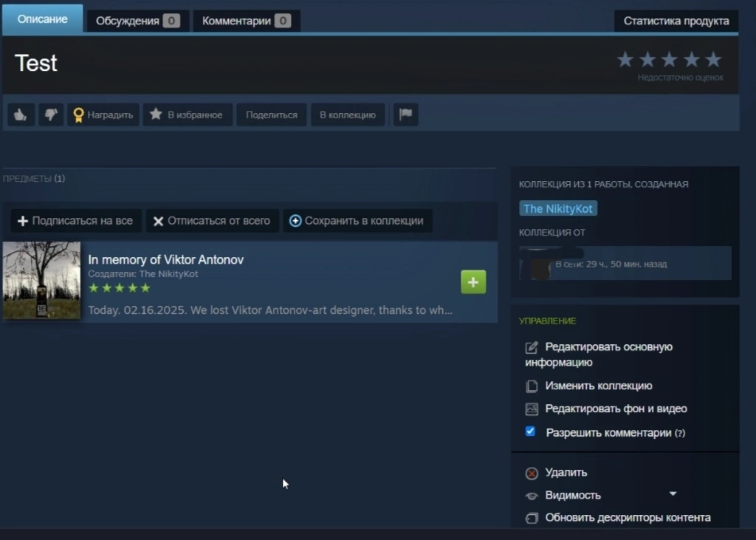Click the red X delete icon
This screenshot has height=540, width=756.
532,474
